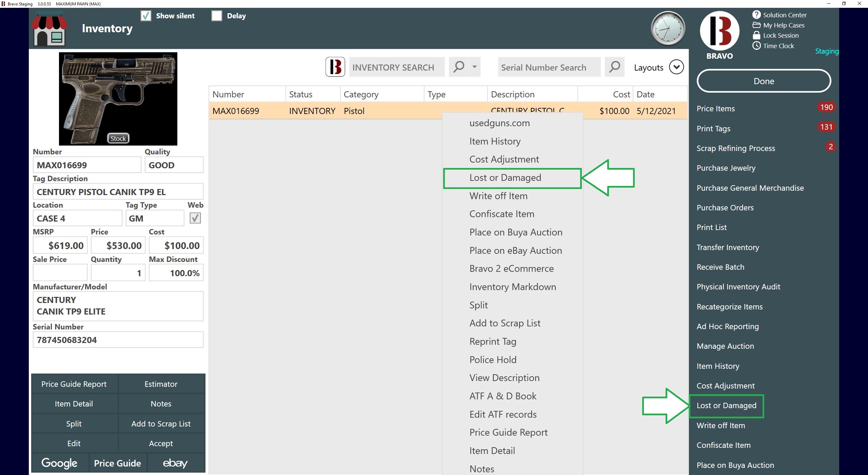The width and height of the screenshot is (868, 475).
Task: Click the Google search button
Action: [x=60, y=463]
